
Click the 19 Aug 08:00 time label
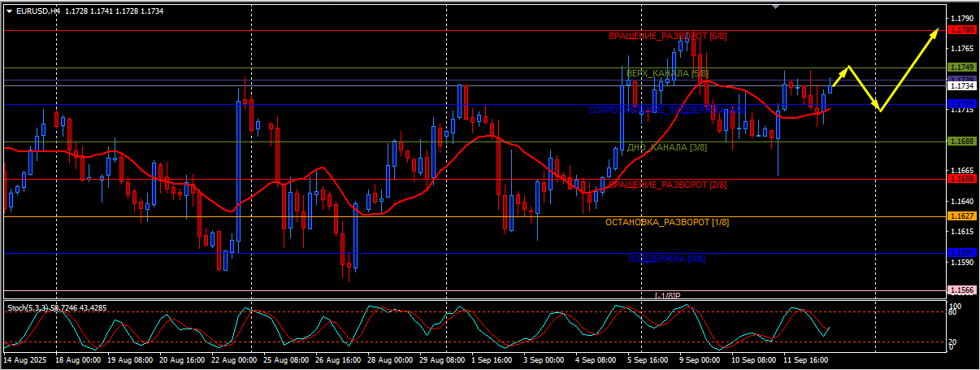[x=131, y=358]
